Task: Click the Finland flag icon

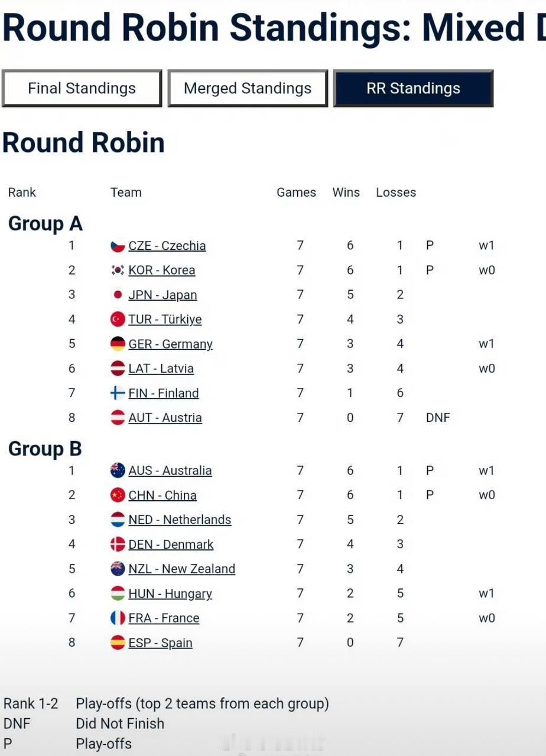Action: click(x=118, y=393)
